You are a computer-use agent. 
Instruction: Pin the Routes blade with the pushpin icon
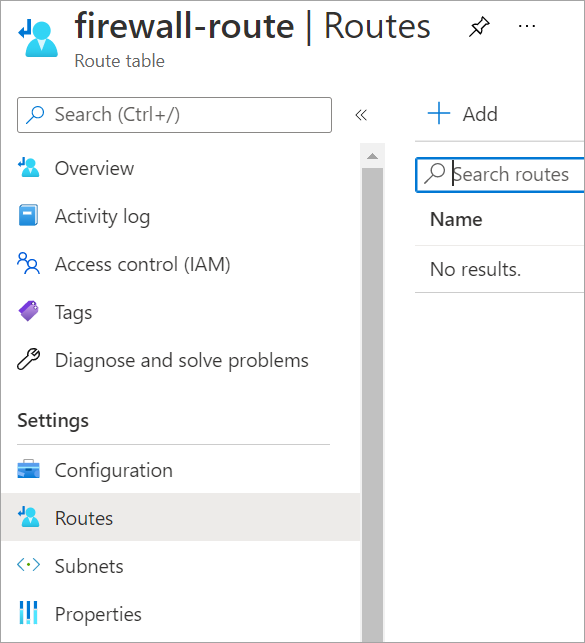pyautogui.click(x=479, y=27)
